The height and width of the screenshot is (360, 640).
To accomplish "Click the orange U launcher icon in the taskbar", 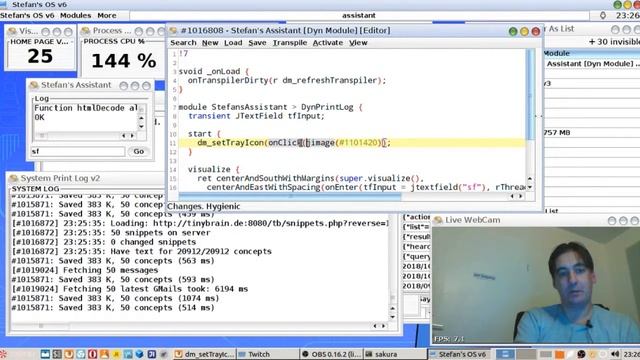I will [x=69, y=354].
